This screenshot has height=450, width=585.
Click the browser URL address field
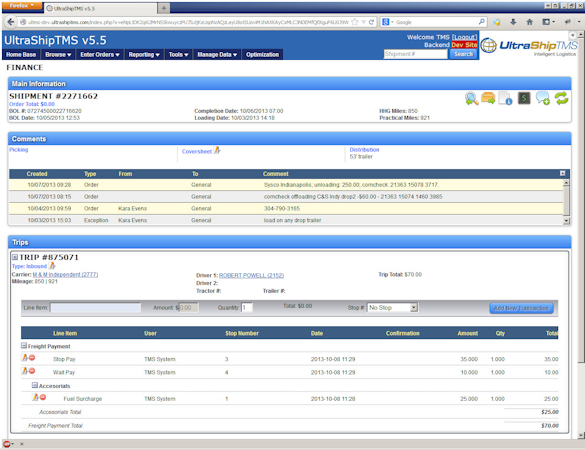click(188, 22)
